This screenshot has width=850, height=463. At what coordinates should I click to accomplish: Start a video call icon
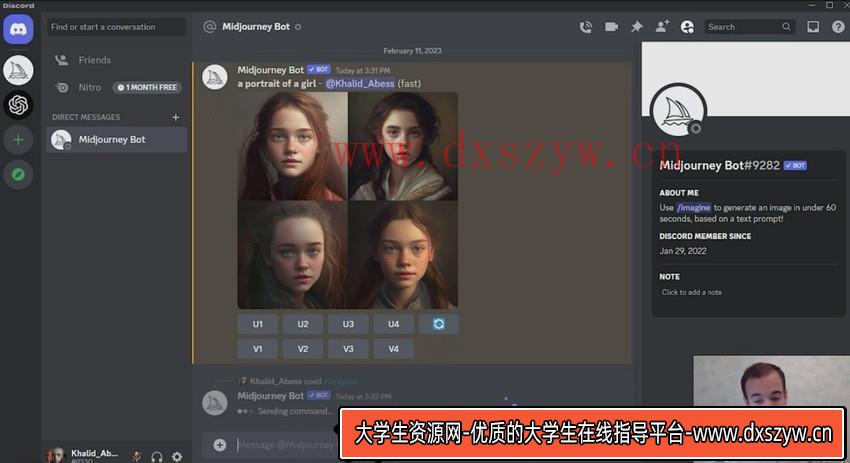[x=611, y=27]
